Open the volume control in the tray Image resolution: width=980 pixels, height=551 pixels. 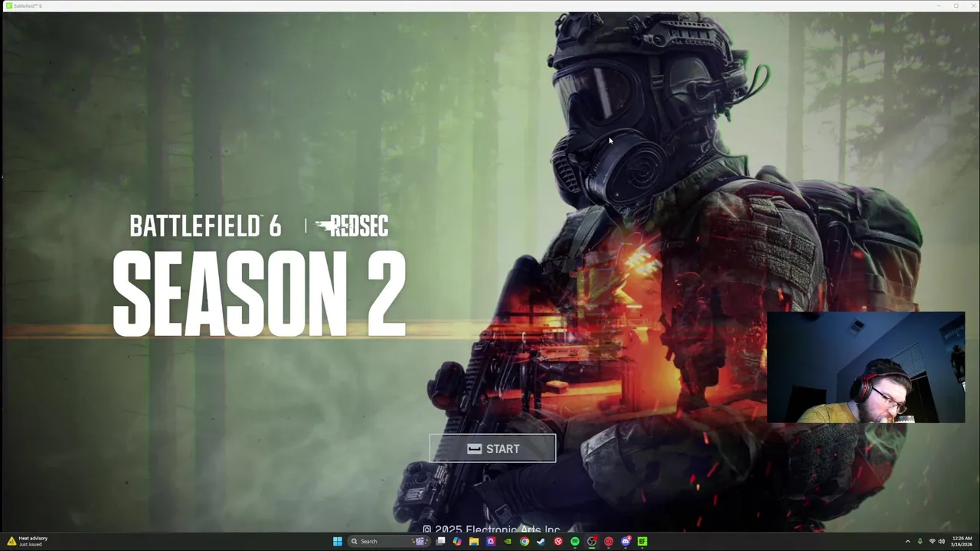[942, 541]
